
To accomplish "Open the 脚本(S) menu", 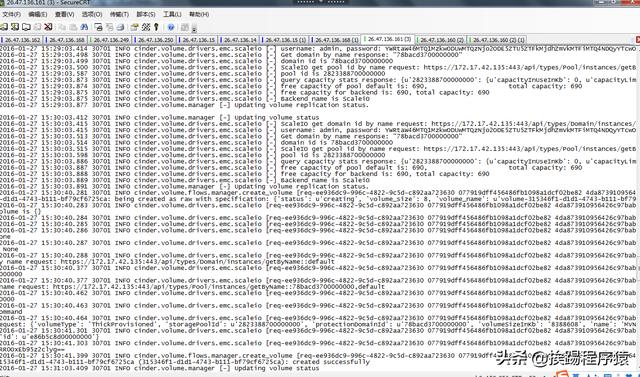I will pos(146,14).
